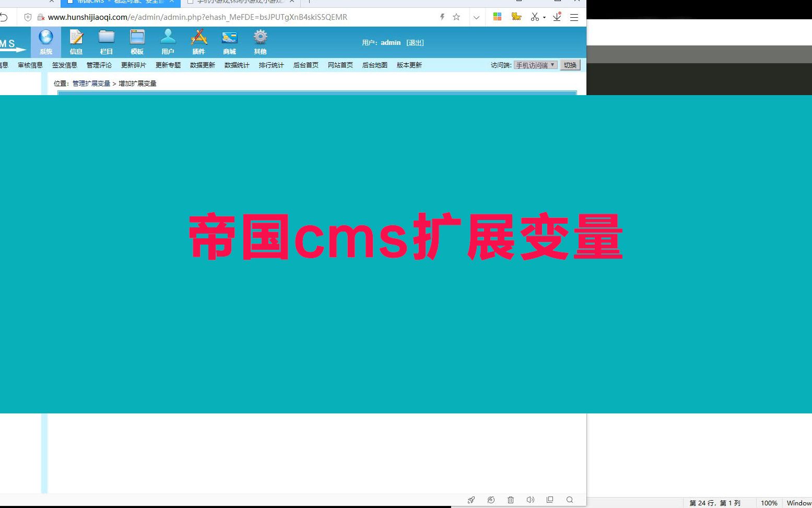Select the 数据更新 menu item
812x508 pixels.
202,65
